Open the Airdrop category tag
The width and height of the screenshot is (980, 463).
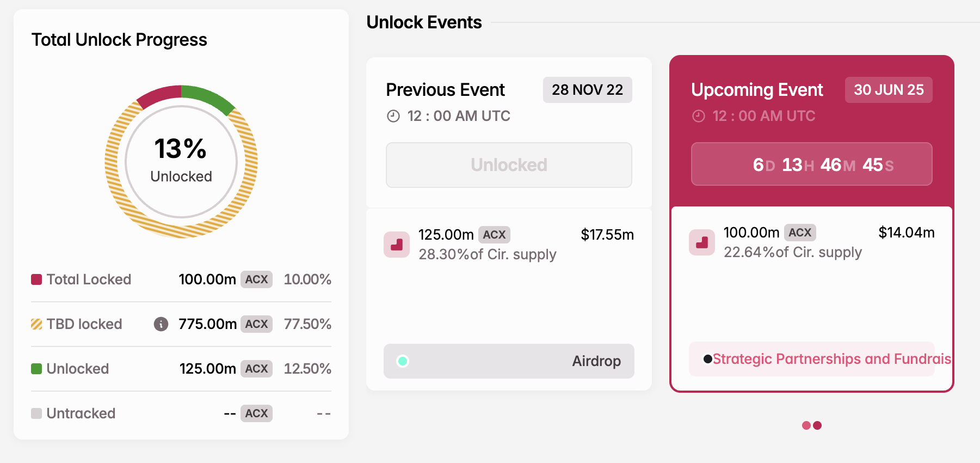[x=596, y=361]
